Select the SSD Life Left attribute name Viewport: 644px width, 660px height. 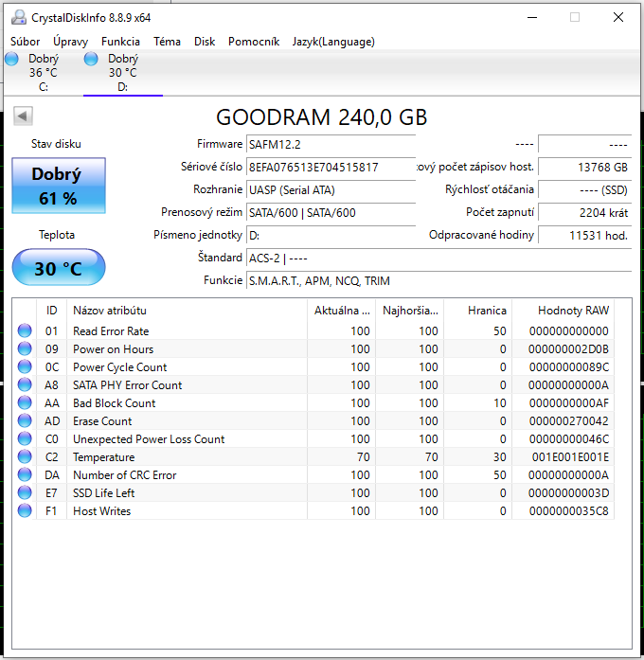click(103, 493)
